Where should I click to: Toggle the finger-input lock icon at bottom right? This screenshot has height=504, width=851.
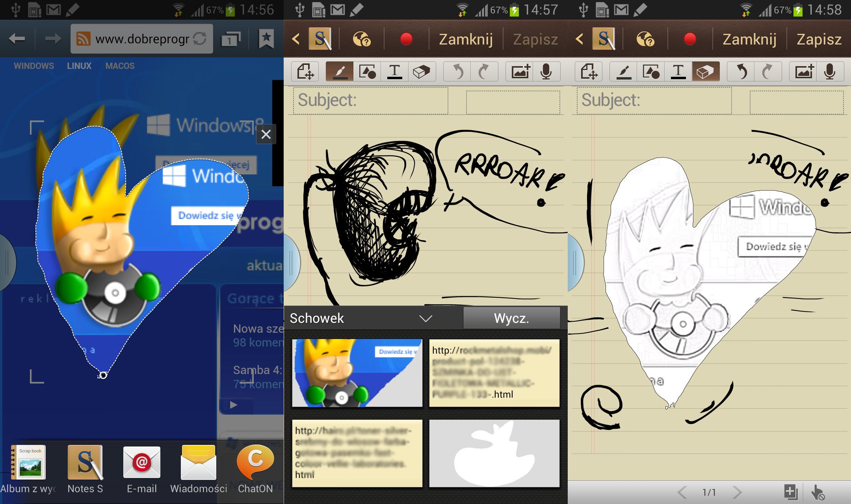(818, 492)
